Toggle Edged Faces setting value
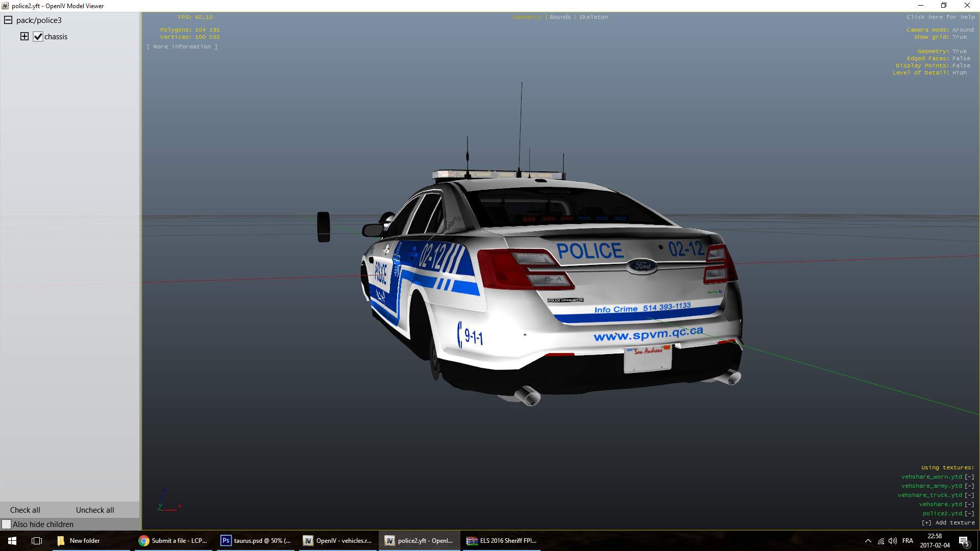Screen dimensions: 980x551 (961, 58)
